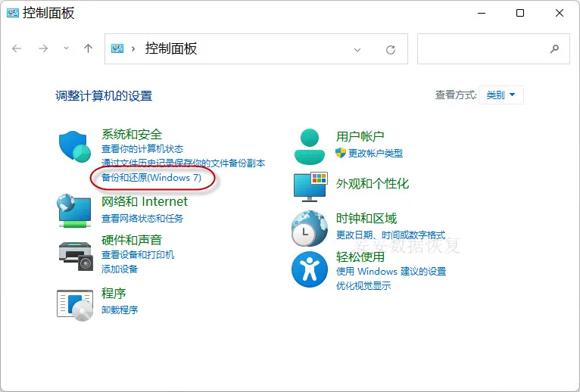Screen dimensions: 580x392
Task: Go up one level with up arrow
Action: [88, 48]
